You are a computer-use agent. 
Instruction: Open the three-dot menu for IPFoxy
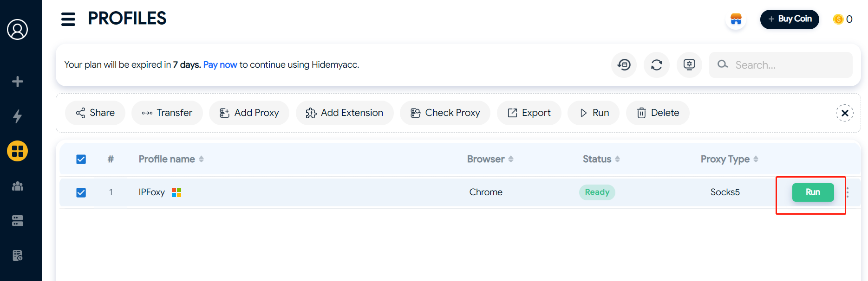tap(848, 192)
